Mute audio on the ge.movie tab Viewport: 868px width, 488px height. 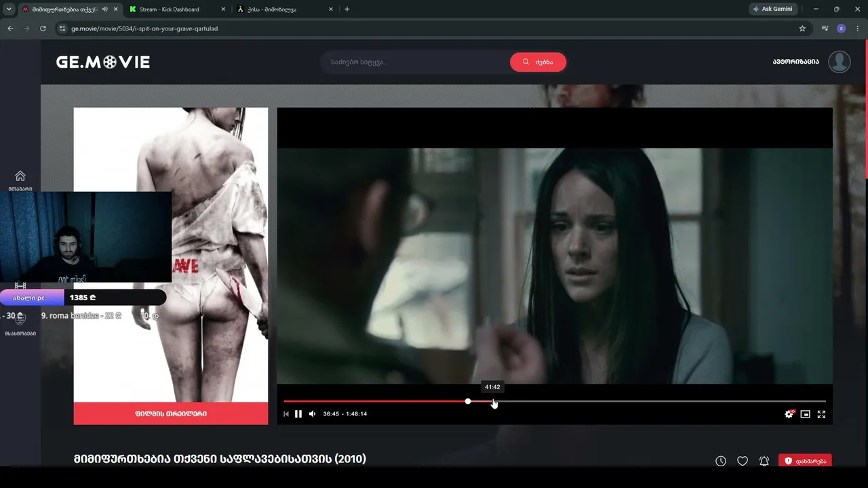point(104,9)
